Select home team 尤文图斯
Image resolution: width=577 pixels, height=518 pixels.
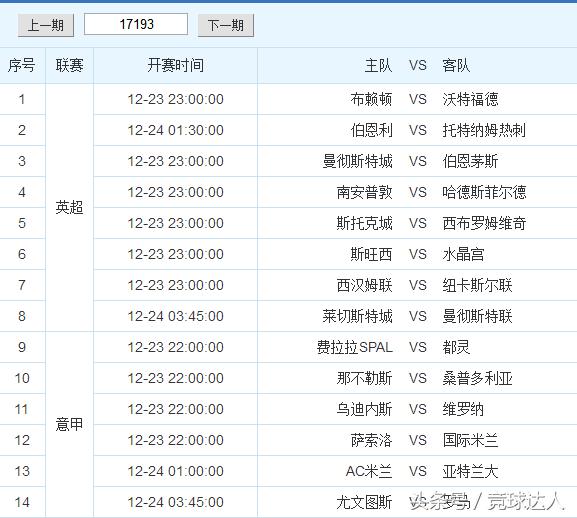(364, 502)
